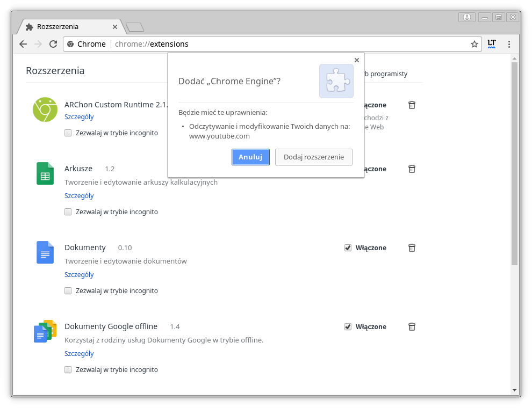532x408 pixels.
Task: Tick incognito checkbox for Dokumenty Google offline
Action: (68, 370)
